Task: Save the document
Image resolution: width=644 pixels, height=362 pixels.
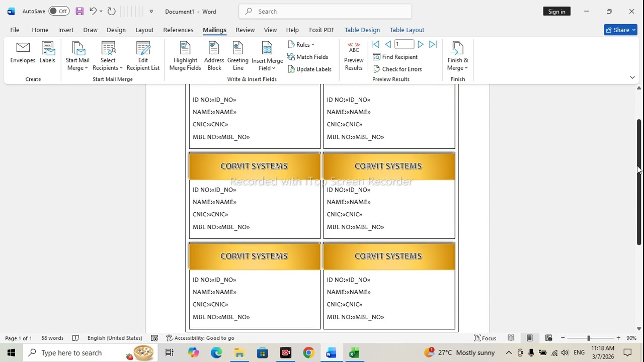Action: [x=79, y=11]
